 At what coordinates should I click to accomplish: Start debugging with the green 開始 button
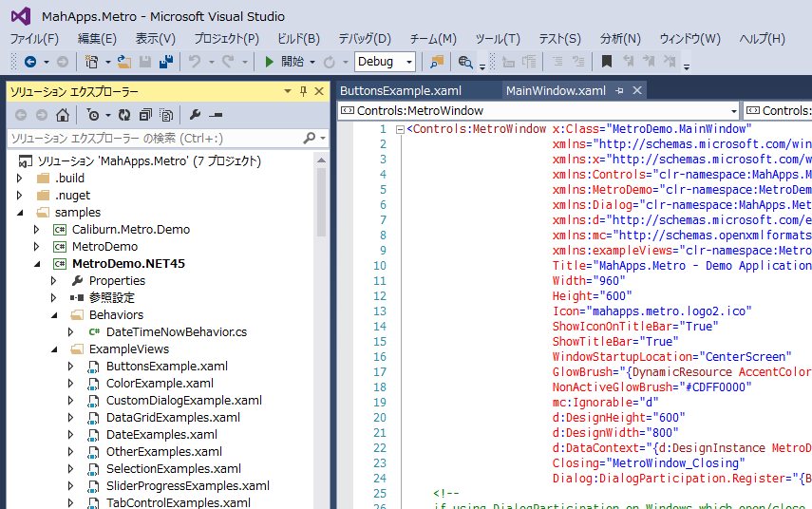[x=284, y=62]
